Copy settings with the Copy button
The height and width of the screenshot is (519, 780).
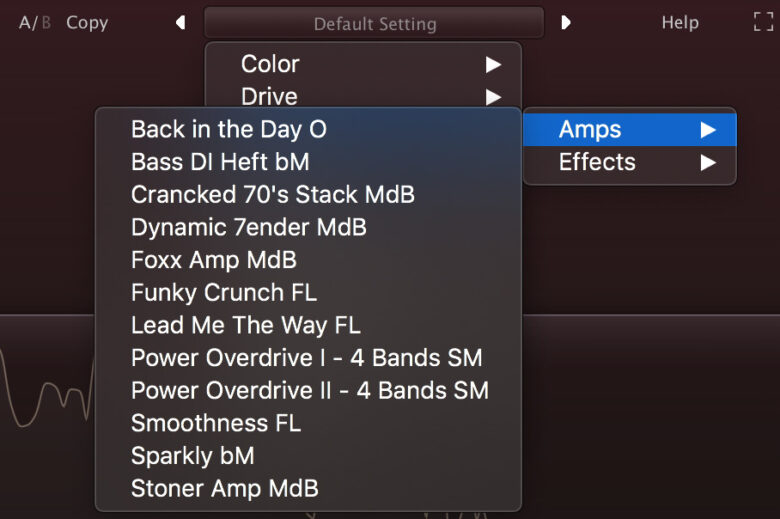[87, 23]
